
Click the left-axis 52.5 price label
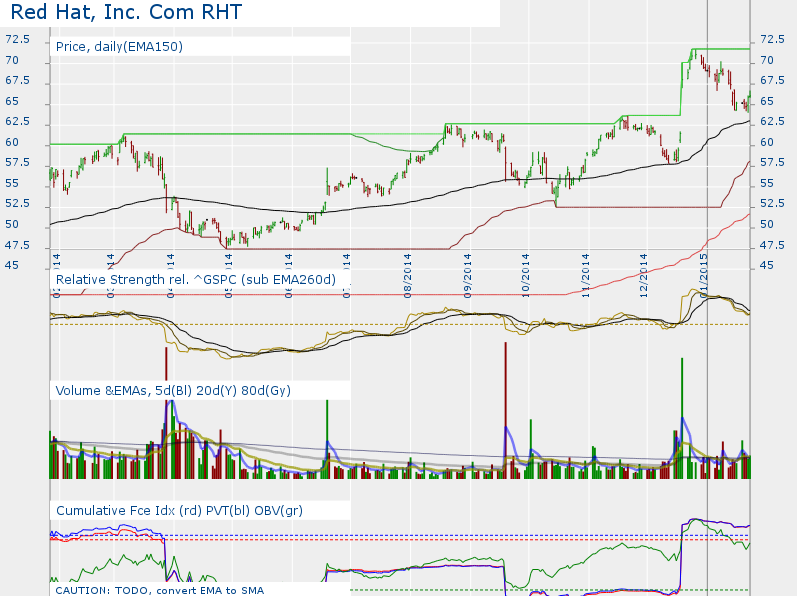(x=17, y=203)
